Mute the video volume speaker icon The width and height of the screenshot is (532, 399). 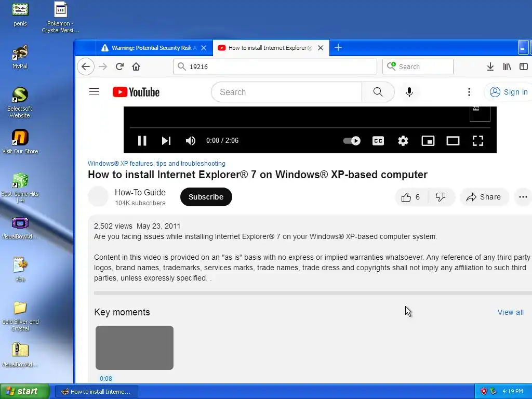190,140
